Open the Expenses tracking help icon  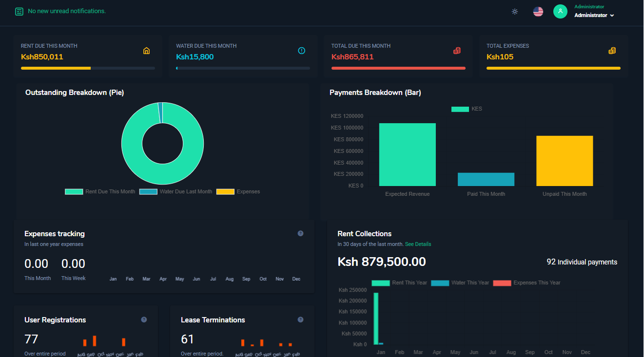pyautogui.click(x=300, y=233)
